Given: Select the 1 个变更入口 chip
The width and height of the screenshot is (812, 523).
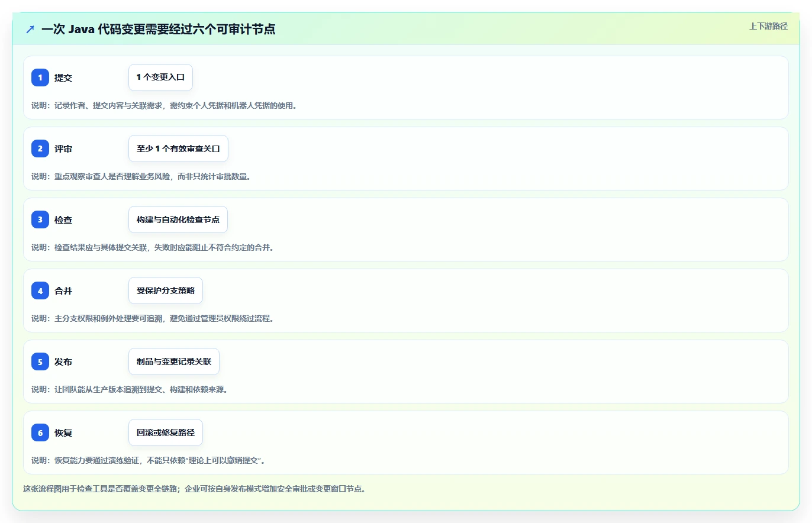Looking at the screenshot, I should pyautogui.click(x=160, y=78).
